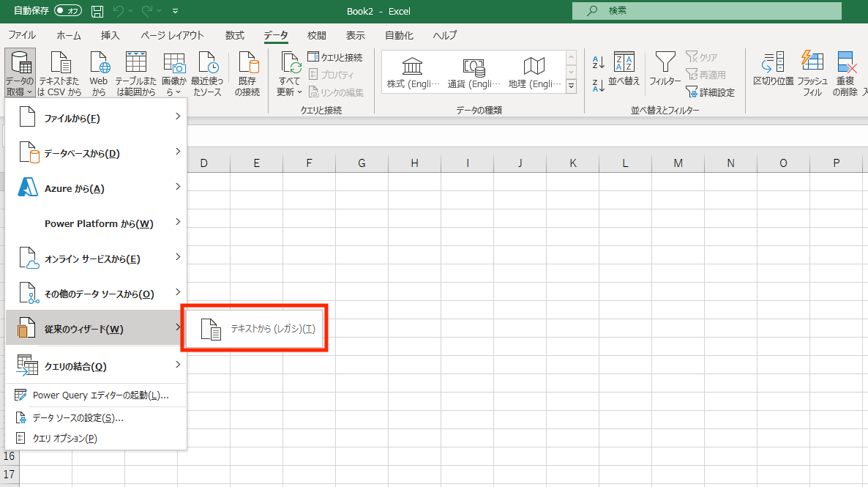Select column P header
This screenshot has width=868, height=487.
836,163
